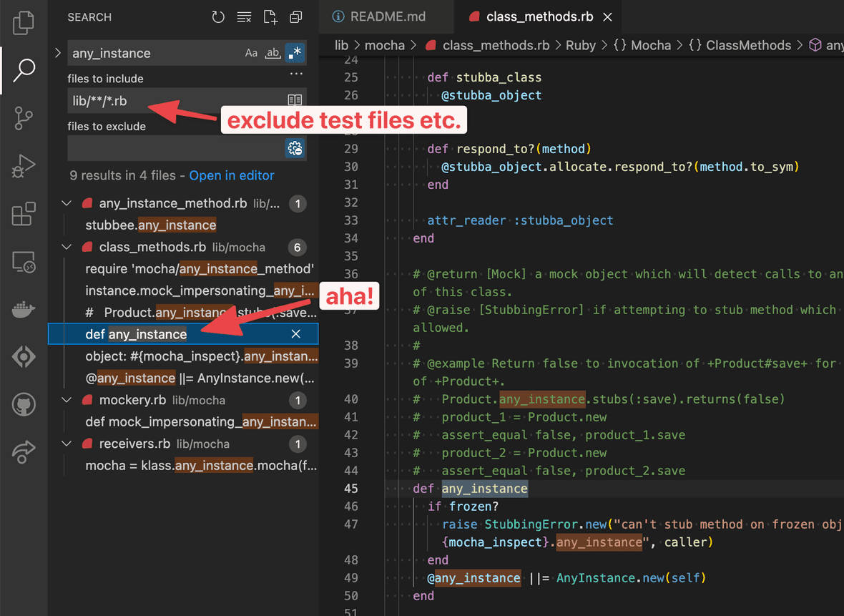Click the Open in editor link
The width and height of the screenshot is (844, 616).
pyautogui.click(x=231, y=175)
